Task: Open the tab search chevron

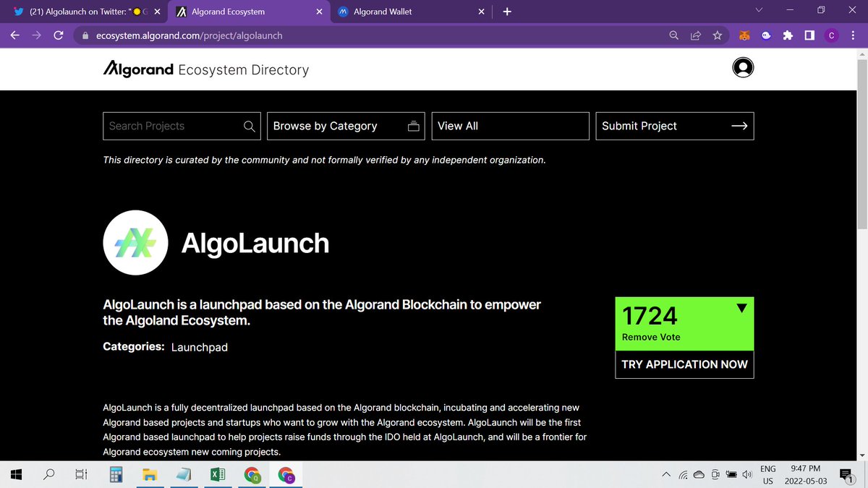Action: [x=759, y=10]
